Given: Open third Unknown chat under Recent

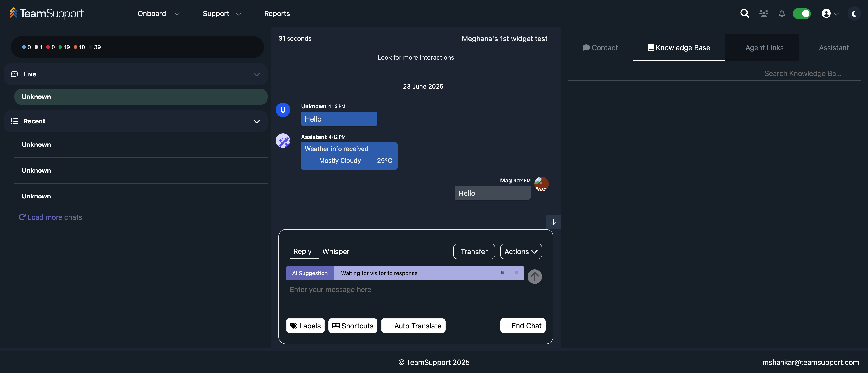Looking at the screenshot, I should (141, 196).
